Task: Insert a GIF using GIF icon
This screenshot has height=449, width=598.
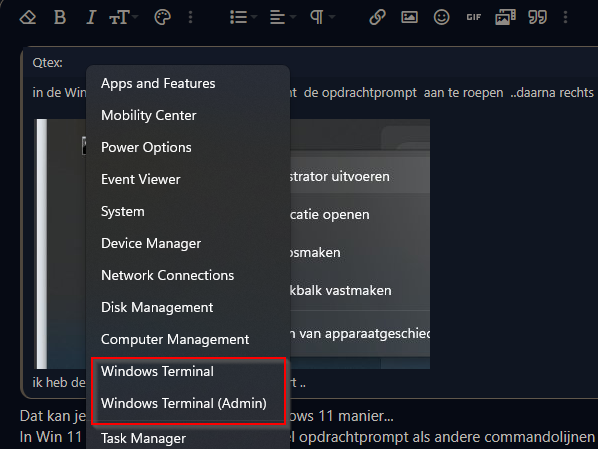Action: (474, 18)
